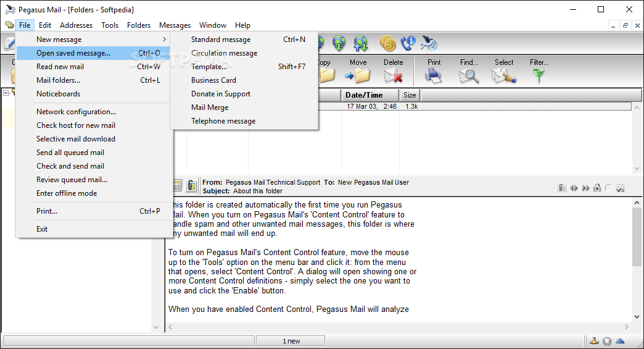This screenshot has height=349, width=644.
Task: Click the previous/next arrows icon in preview header
Action: (574, 188)
